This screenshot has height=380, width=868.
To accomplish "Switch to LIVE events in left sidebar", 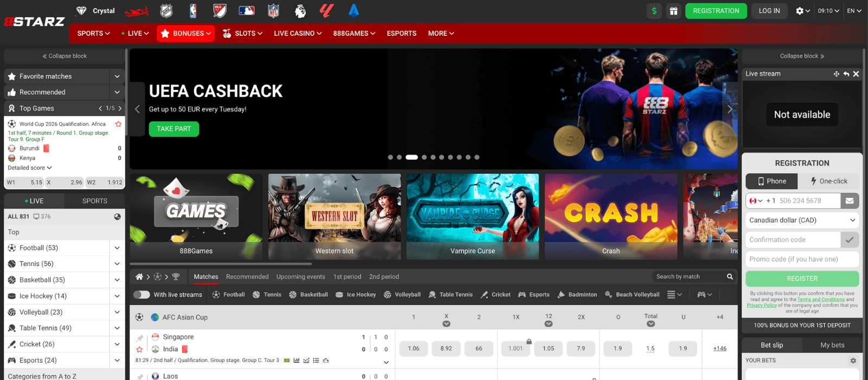I will [x=34, y=201].
